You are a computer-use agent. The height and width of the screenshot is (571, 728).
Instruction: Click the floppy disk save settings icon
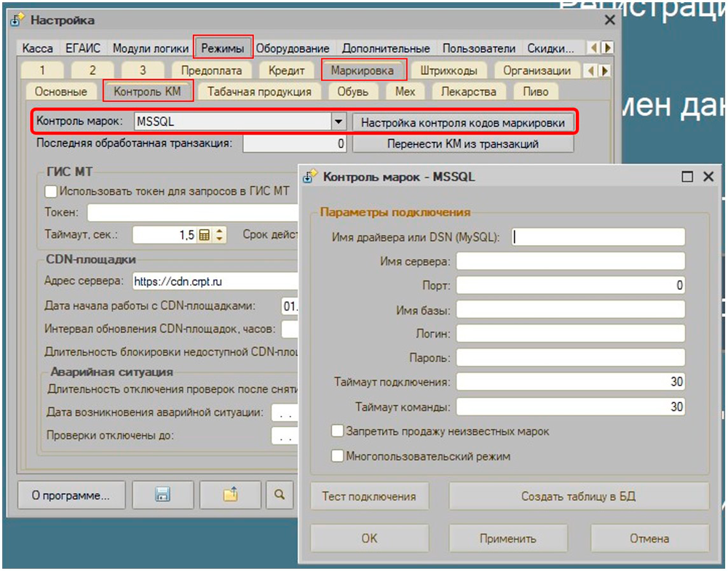pyautogui.click(x=162, y=495)
